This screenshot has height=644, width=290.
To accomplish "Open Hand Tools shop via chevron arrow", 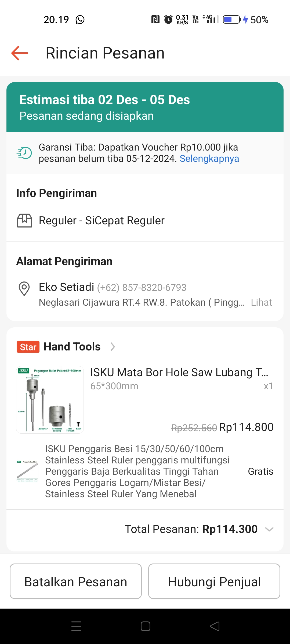I will point(113,347).
